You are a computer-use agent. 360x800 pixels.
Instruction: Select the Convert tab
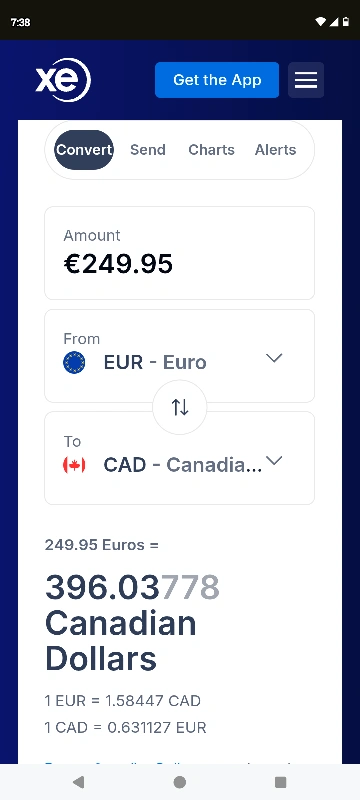[84, 150]
